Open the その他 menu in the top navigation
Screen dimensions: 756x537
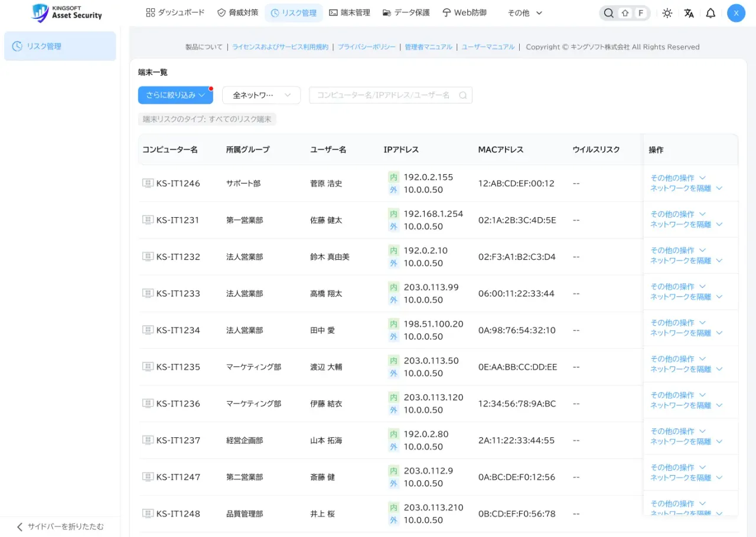coord(524,13)
